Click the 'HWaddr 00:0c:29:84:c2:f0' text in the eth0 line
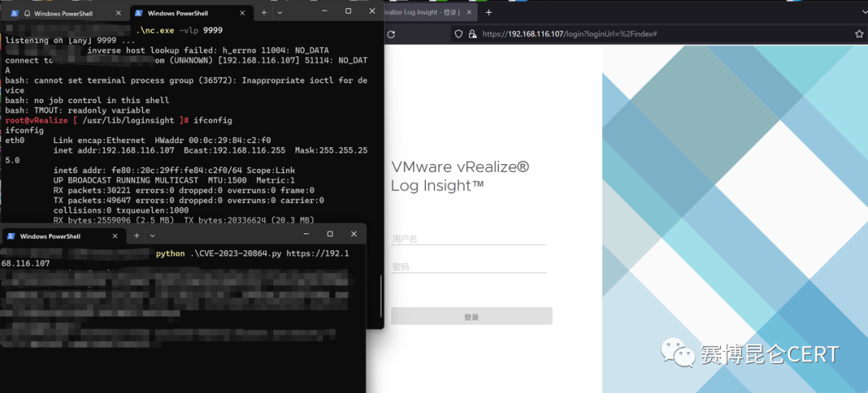Screen dimensions: 868x393 (213, 140)
